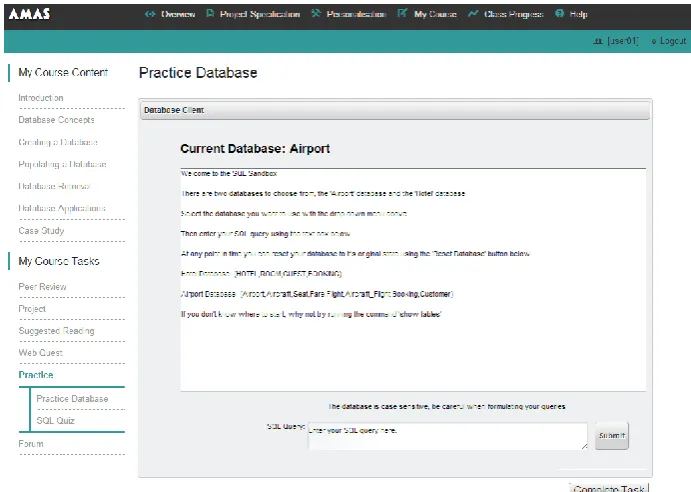Click the 'show tables' hint line

tap(311, 314)
